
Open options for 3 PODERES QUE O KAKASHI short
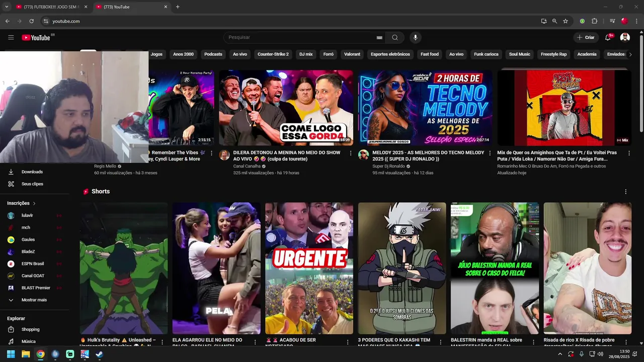(440, 342)
